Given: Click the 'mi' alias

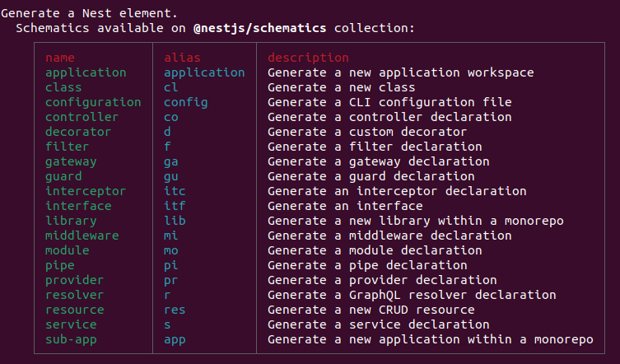Looking at the screenshot, I should [170, 236].
